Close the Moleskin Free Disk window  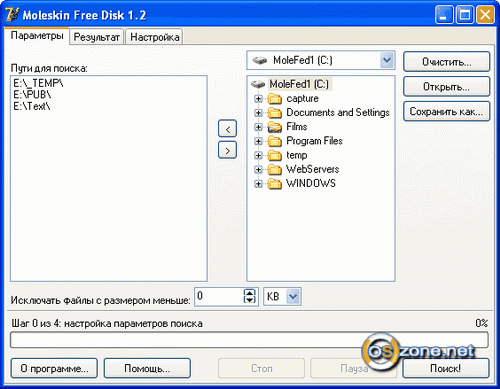[485, 15]
